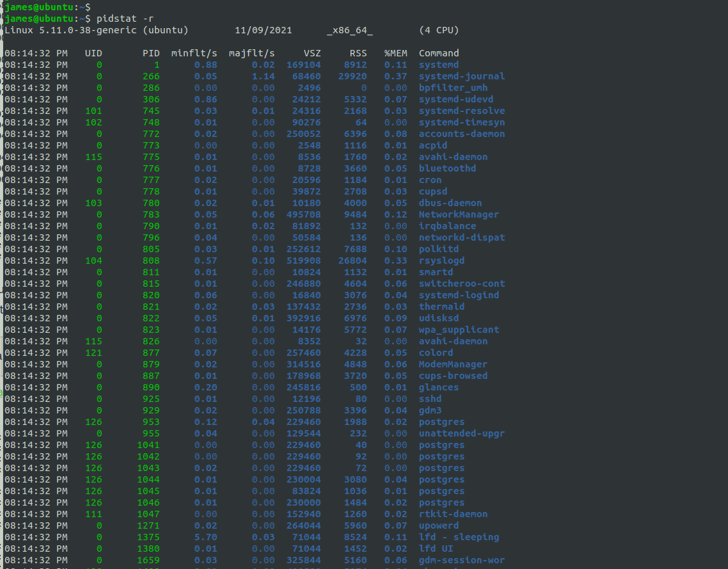Click the 'acpid' command entry
The image size is (728, 569).
433,145
